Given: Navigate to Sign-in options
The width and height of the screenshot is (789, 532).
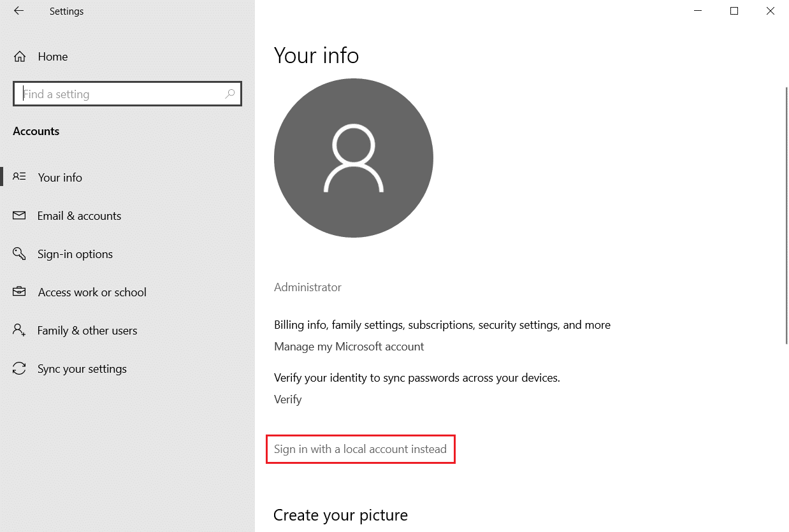Looking at the screenshot, I should coord(75,254).
